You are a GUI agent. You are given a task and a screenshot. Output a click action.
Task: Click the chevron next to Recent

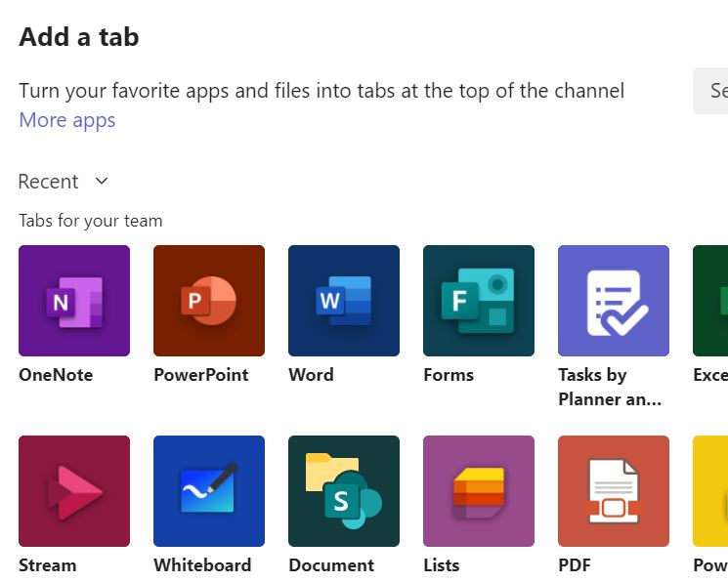point(102,182)
